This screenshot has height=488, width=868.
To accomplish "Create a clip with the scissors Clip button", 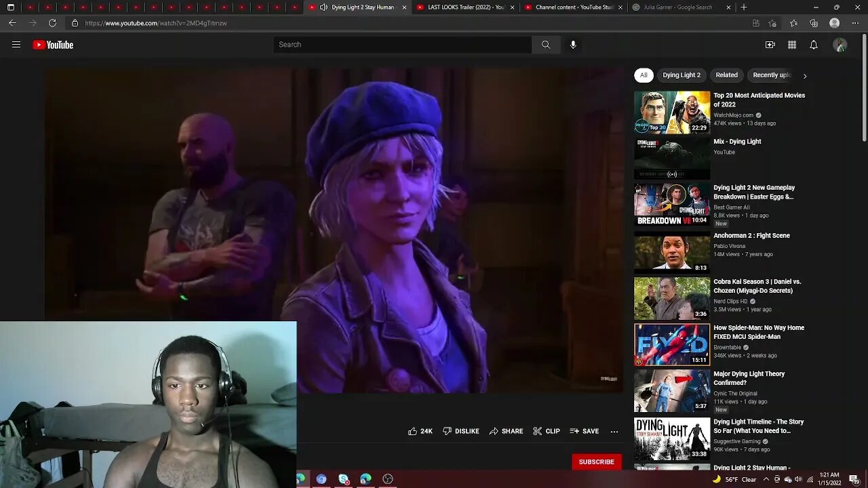I will click(547, 431).
